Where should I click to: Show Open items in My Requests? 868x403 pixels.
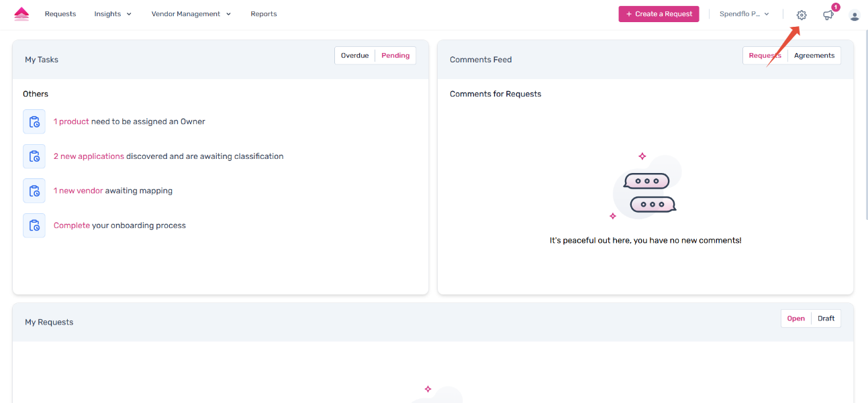point(796,319)
